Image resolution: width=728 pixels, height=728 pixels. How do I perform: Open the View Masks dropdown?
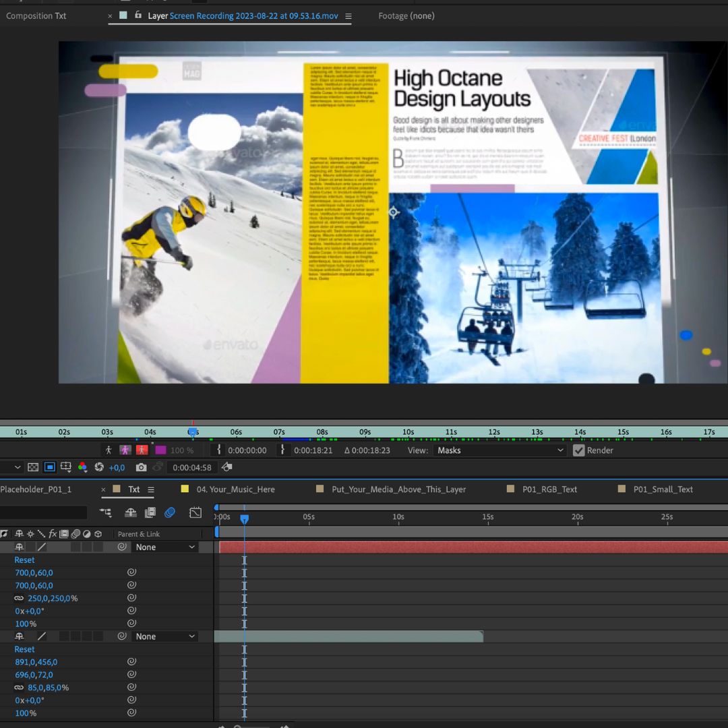click(x=499, y=450)
